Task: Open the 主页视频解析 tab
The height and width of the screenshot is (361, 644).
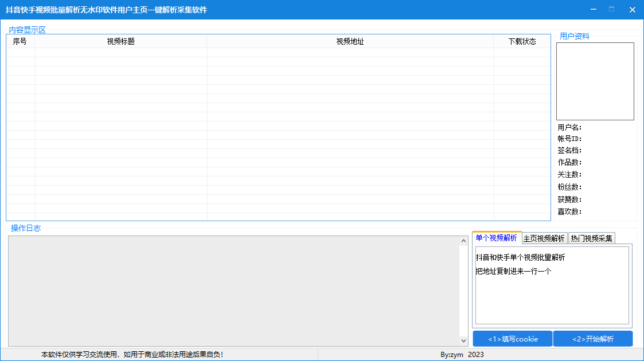Action: (x=544, y=238)
